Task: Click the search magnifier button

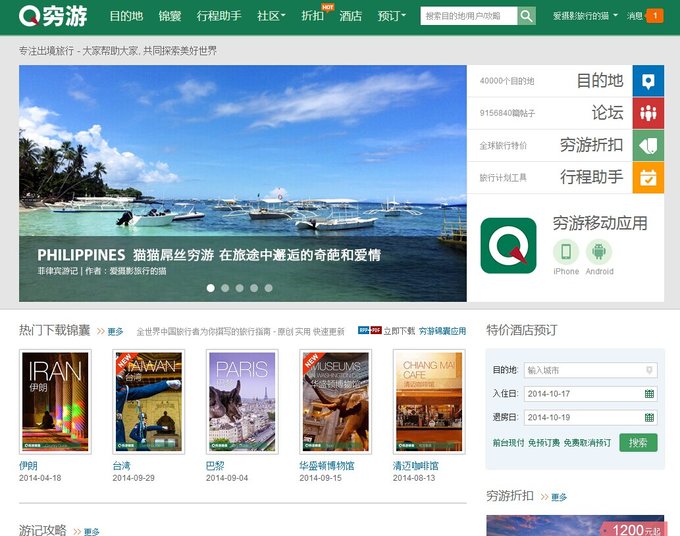Action: [526, 16]
